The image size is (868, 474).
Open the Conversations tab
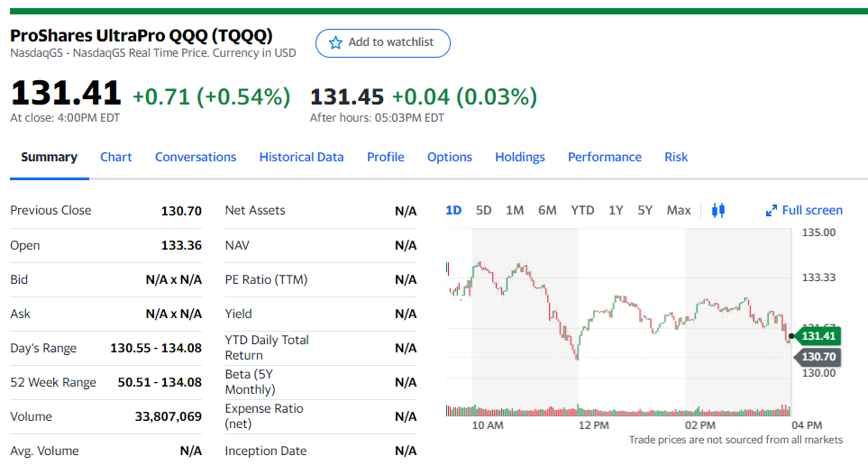point(196,158)
